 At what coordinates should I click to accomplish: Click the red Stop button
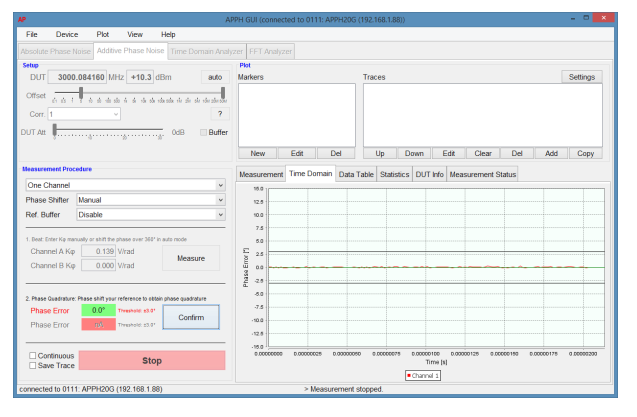coord(152,360)
